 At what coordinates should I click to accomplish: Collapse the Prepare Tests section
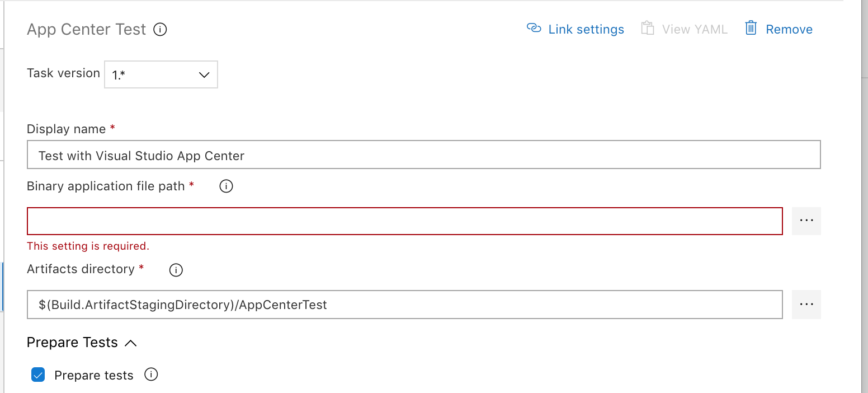pyautogui.click(x=82, y=343)
